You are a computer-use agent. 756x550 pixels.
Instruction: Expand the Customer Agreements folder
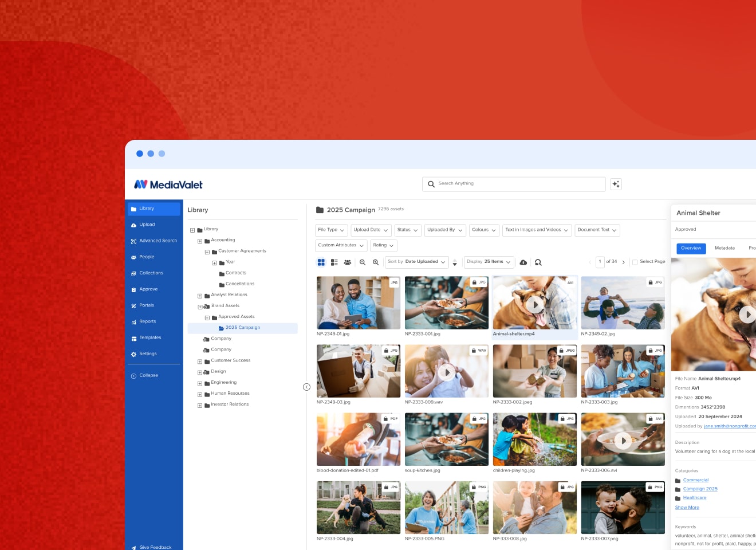click(x=207, y=252)
